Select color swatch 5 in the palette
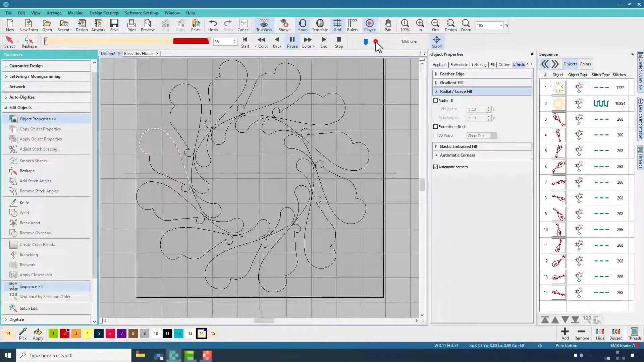644x362 pixels. [x=99, y=333]
